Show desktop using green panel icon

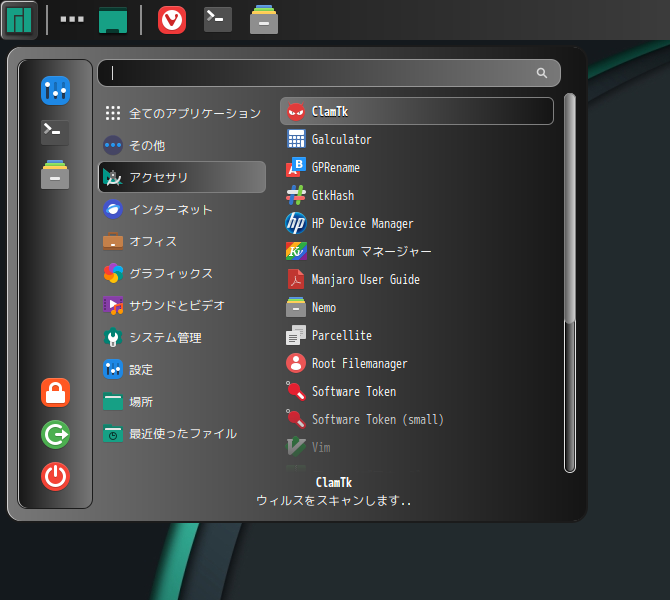(x=113, y=20)
